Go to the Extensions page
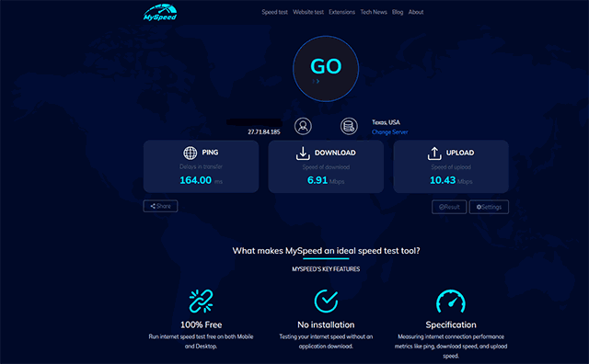 click(x=341, y=12)
